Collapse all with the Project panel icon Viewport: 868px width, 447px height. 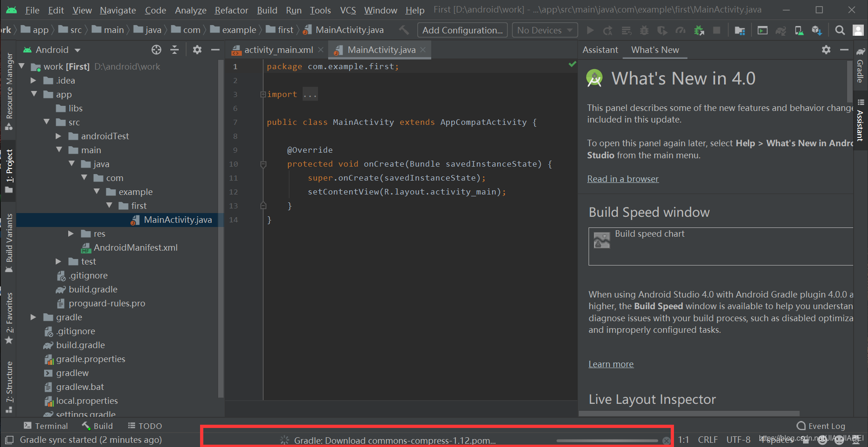click(x=175, y=50)
